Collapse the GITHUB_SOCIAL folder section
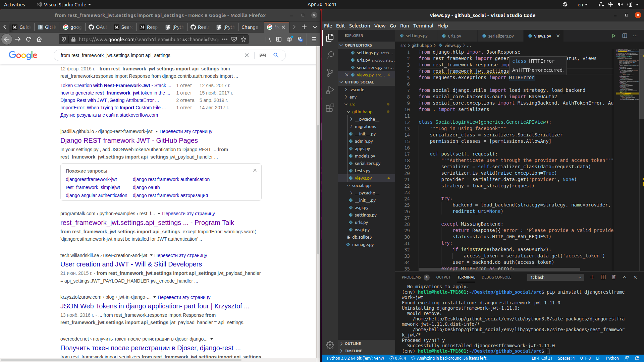 coord(366,82)
